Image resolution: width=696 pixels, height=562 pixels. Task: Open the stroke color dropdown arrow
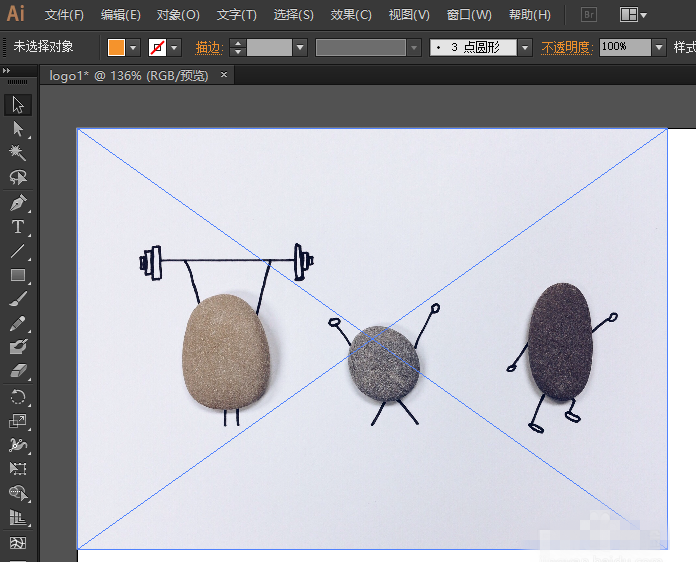click(174, 47)
